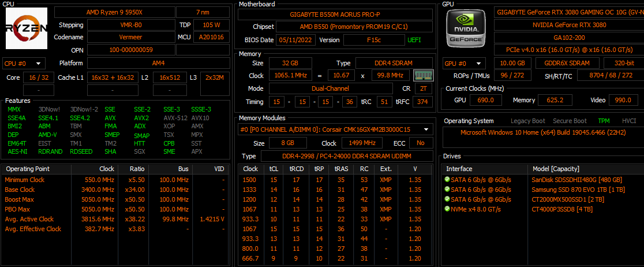Click the Secure Boot indicator

tap(570, 121)
